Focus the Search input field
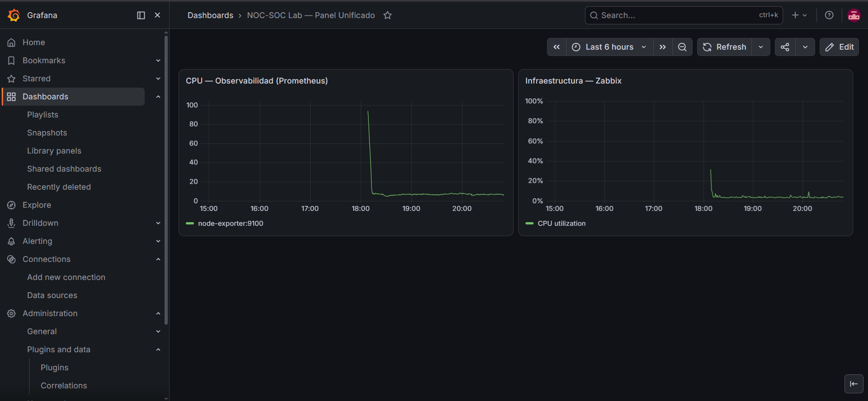The height and width of the screenshot is (401, 868). click(x=684, y=15)
